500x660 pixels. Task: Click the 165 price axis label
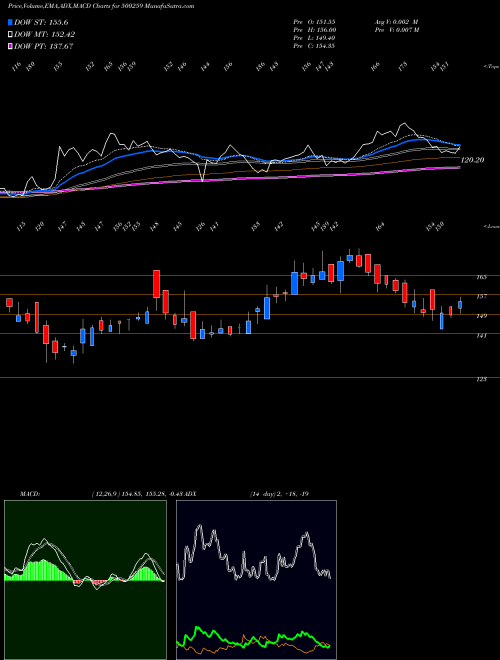(482, 277)
